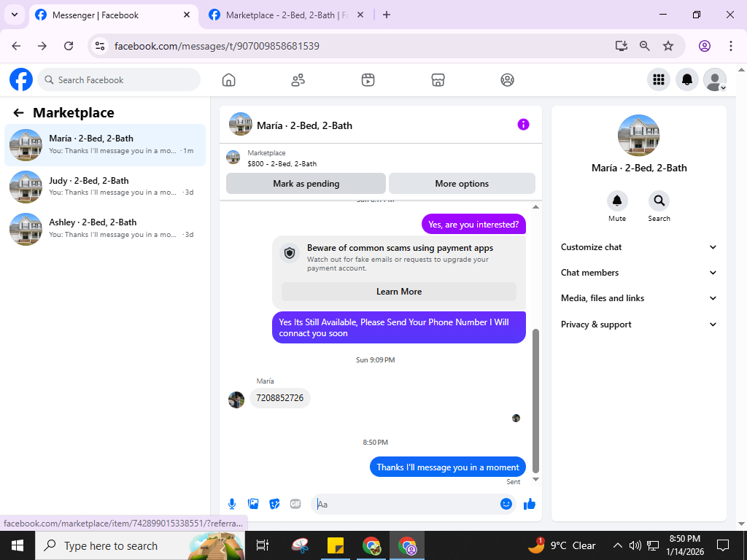Open Judy 2-Bed, 2-Bath conversation
Viewport: 747px width, 560px height.
[x=105, y=187]
